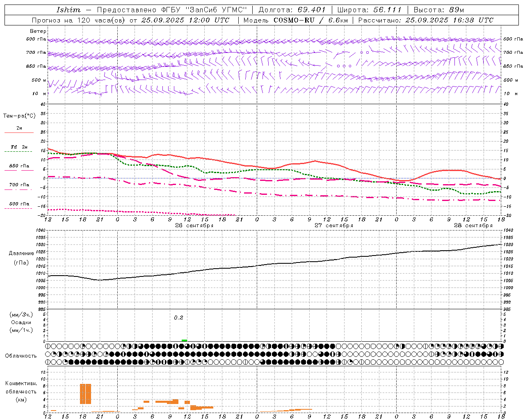Click the forecast start '25.09.2025 12:00 UTC'
This screenshot has width=525, height=420.
click(x=185, y=20)
